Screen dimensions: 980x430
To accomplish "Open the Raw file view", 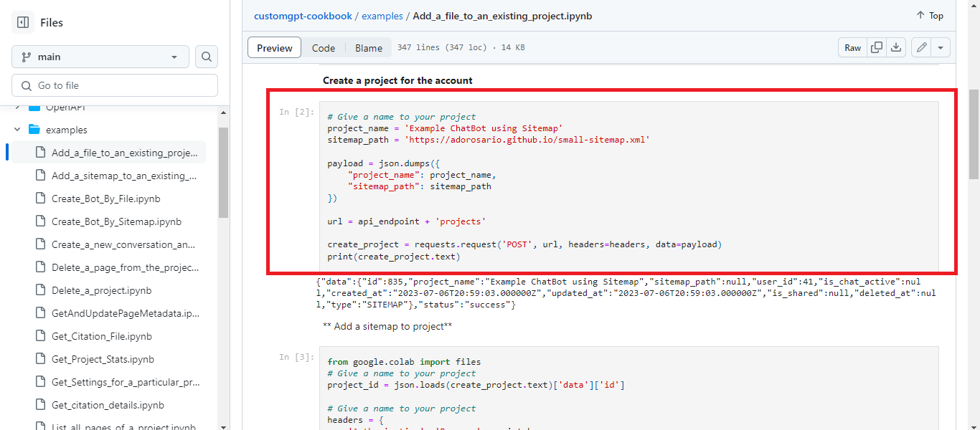I will (852, 47).
